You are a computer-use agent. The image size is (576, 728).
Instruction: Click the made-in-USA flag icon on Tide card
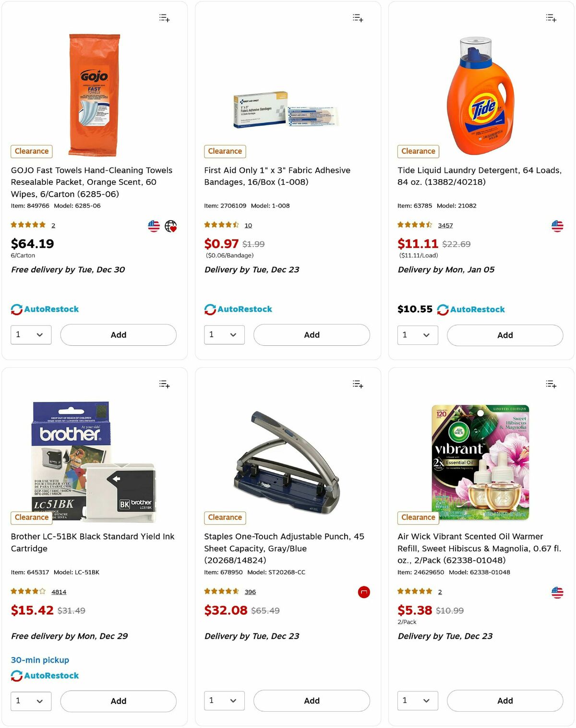557,225
